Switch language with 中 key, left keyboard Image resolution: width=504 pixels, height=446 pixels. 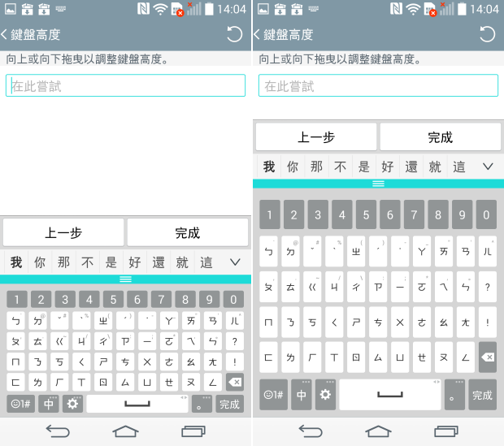point(49,404)
